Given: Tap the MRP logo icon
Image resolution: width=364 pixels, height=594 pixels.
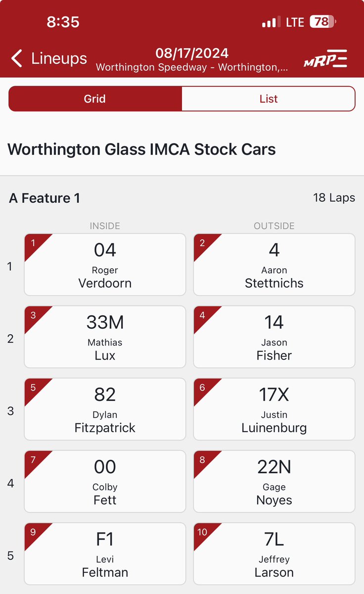Looking at the screenshot, I should (325, 58).
